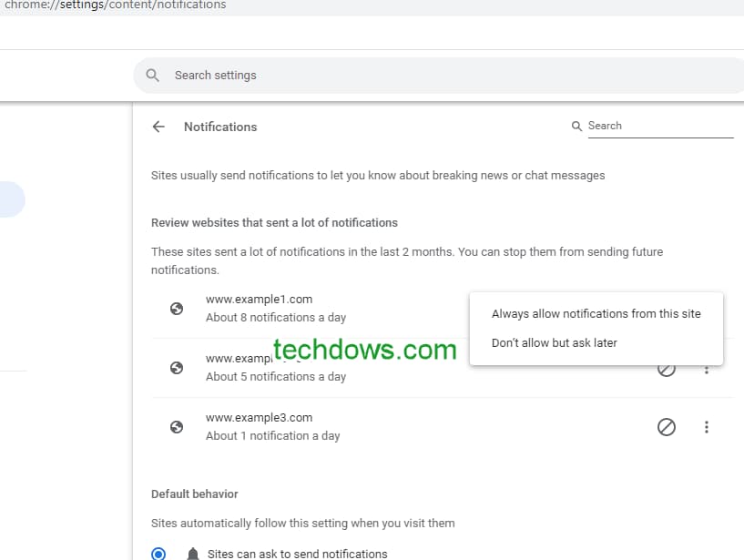Click the magnifier icon in Search settings bar
744x560 pixels.
tap(152, 75)
